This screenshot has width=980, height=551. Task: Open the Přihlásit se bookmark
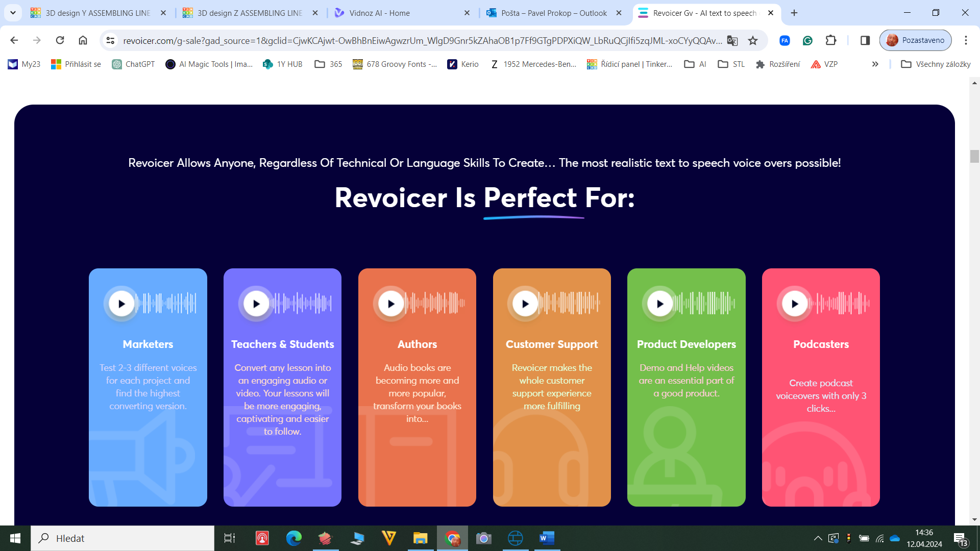click(x=76, y=64)
